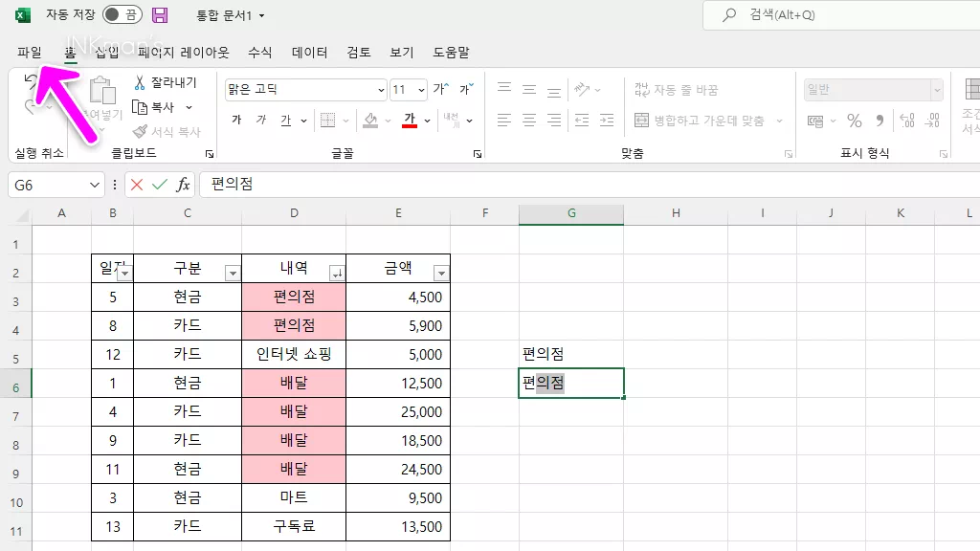Open the 일반 number format dropdown
The image size is (980, 551).
click(x=937, y=90)
